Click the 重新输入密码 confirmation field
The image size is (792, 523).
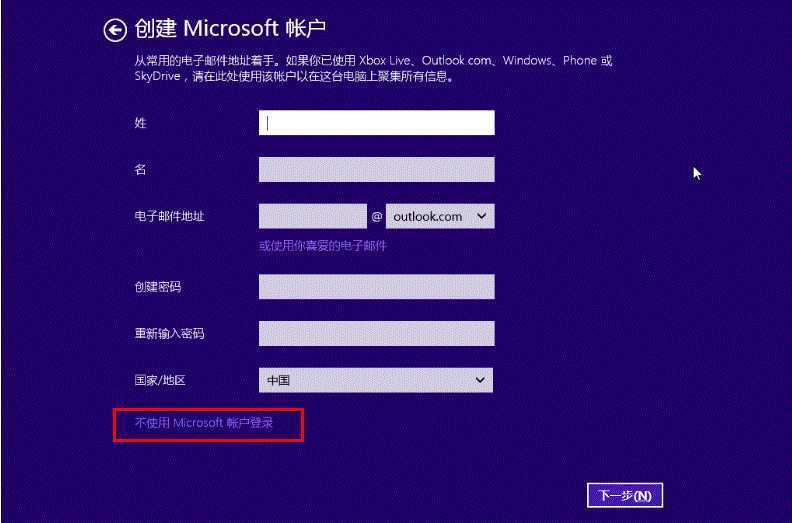point(377,334)
